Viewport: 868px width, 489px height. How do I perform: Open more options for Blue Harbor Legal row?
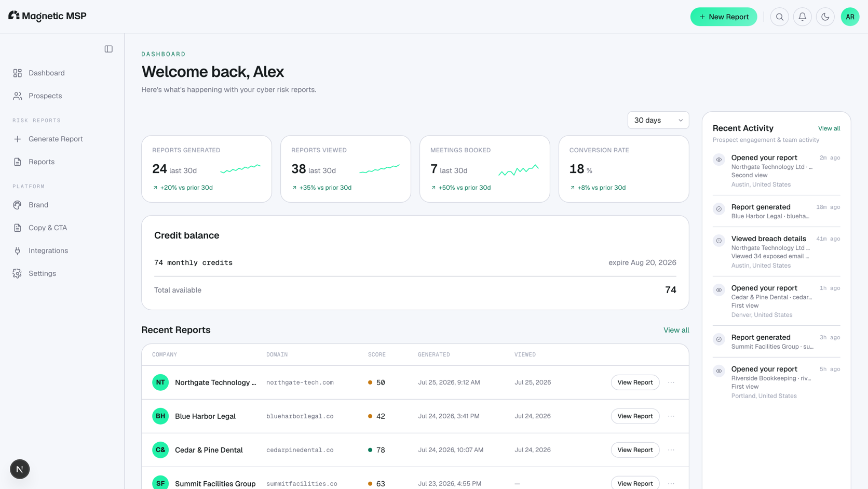[671, 416]
